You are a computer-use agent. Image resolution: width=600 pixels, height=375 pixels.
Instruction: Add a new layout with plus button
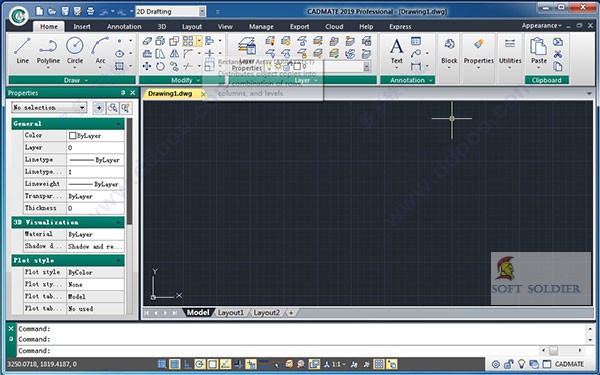[291, 313]
